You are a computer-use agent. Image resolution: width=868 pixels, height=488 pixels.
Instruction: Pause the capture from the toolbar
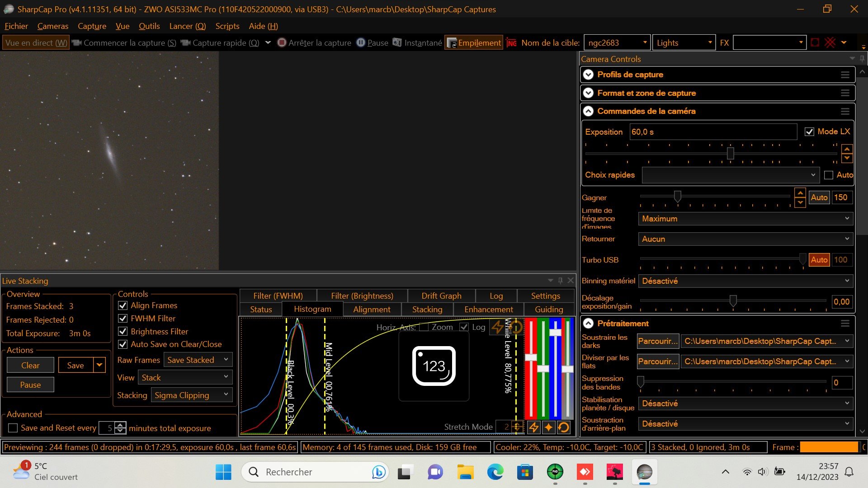point(373,42)
